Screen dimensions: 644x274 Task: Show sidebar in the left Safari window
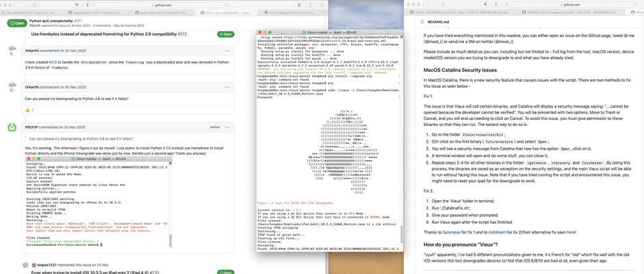[35, 5]
